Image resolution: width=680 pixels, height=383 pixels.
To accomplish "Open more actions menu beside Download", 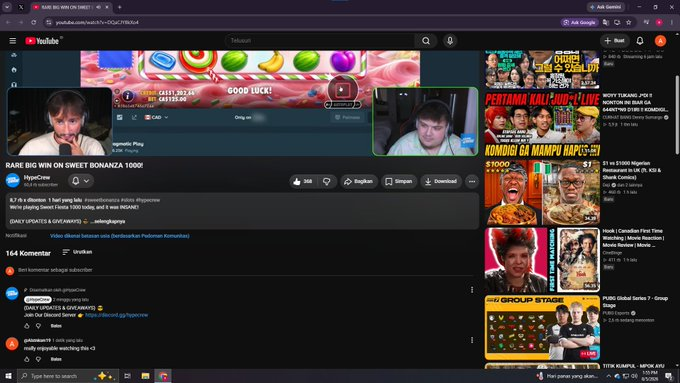I will coord(472,181).
